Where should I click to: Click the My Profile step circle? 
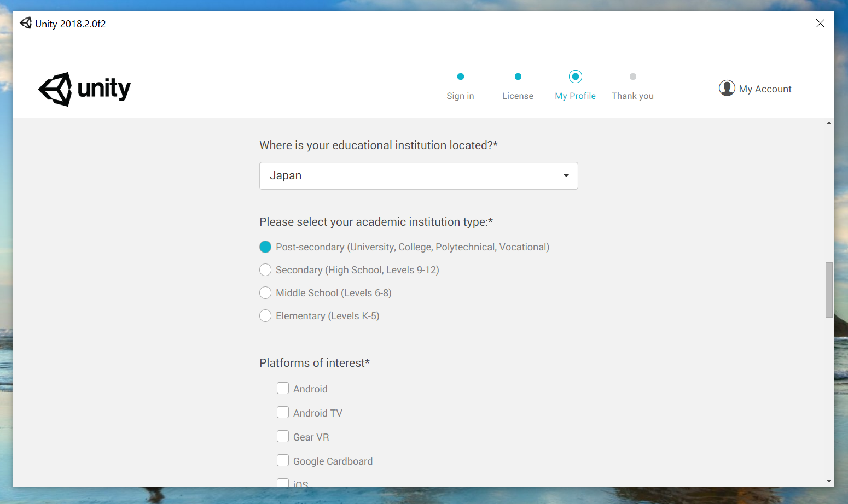[x=575, y=77]
